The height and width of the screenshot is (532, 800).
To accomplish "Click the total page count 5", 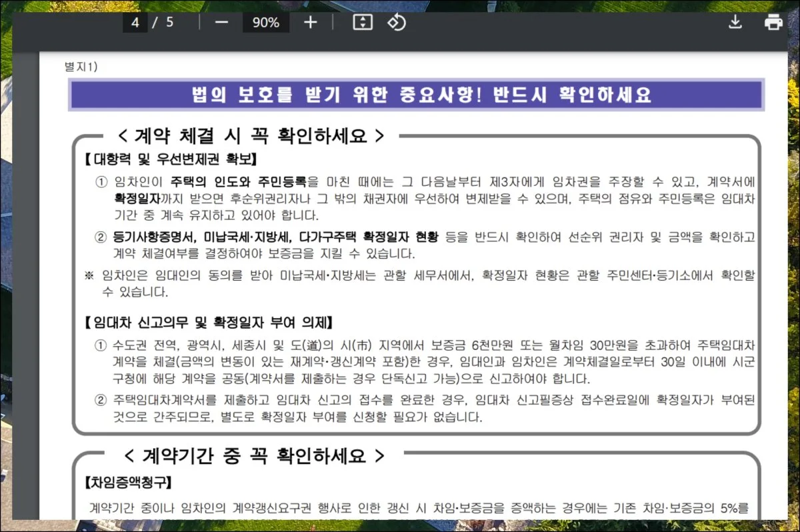I will [x=170, y=22].
